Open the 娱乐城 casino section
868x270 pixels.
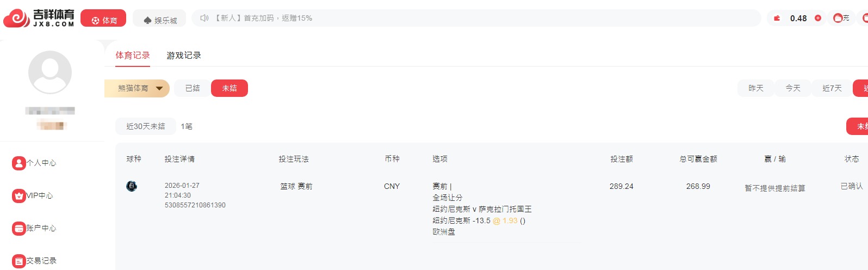pos(159,20)
